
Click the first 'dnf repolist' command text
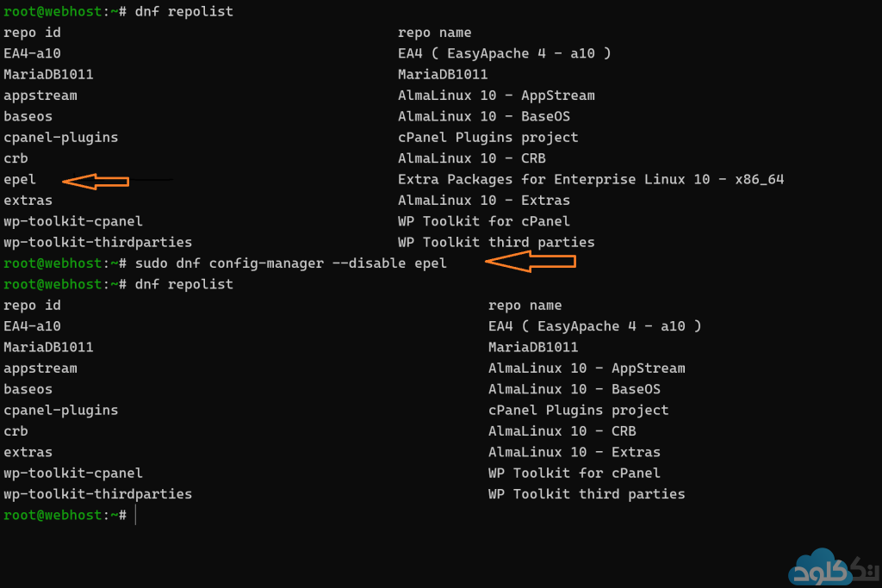(x=184, y=11)
